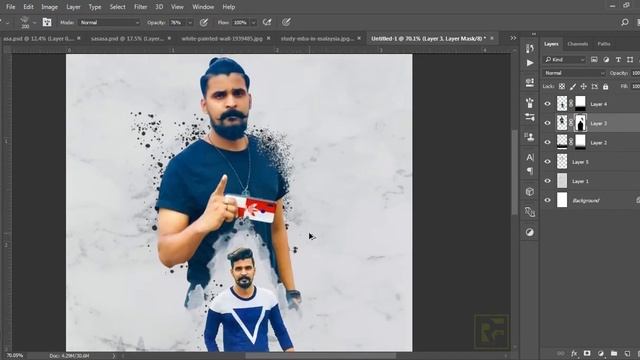Screen dimensions: 640x360
Task: Open the Opacity slider dropdown arrow
Action: click(x=190, y=22)
